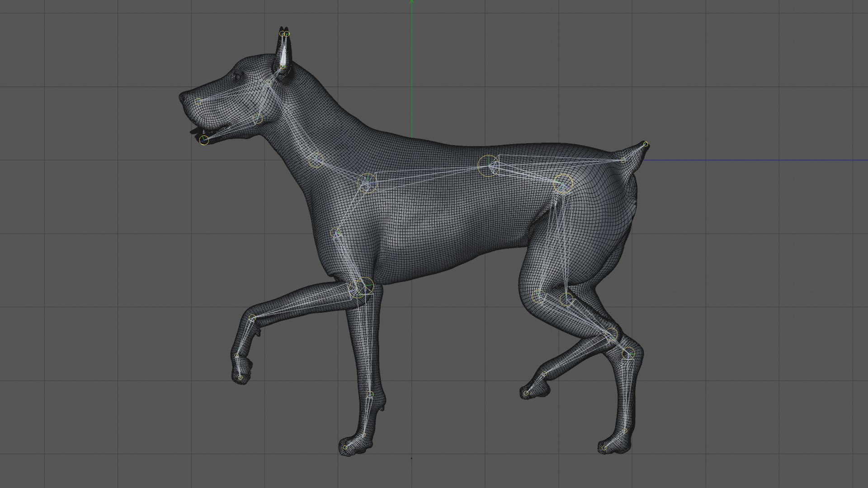Viewport: 868px width, 488px height.
Task: Select the raised front paw tip joint
Action: coord(241,378)
